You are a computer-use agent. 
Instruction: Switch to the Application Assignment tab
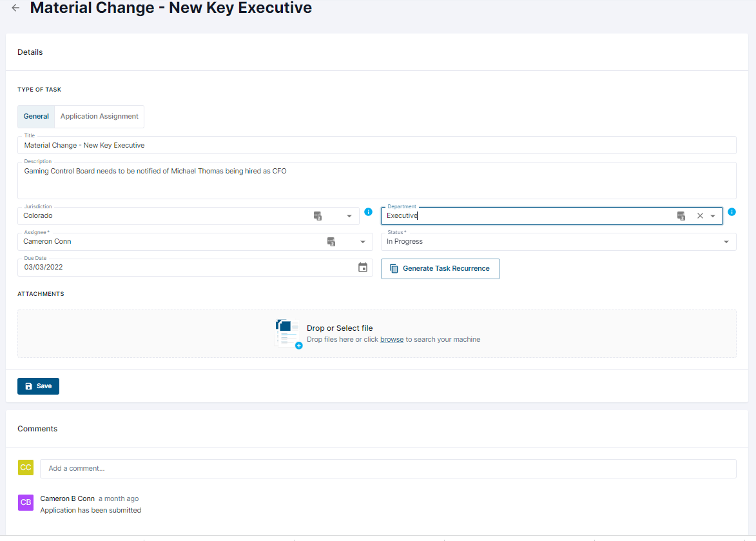click(x=99, y=116)
